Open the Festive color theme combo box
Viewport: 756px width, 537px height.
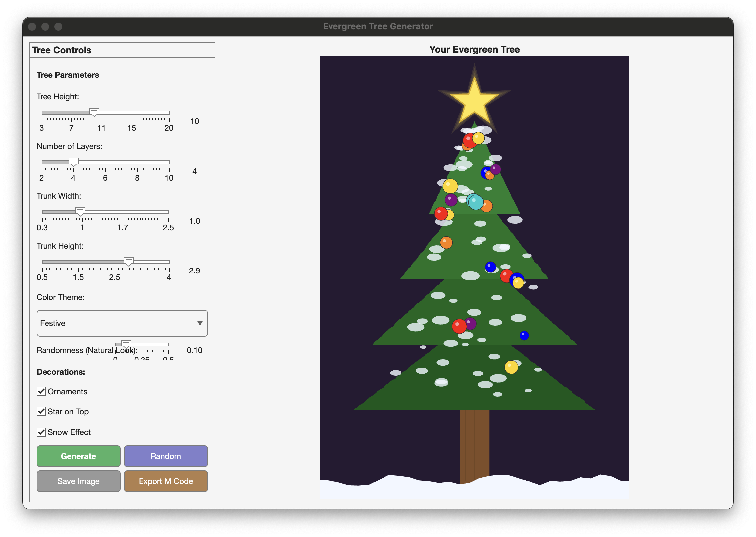[122, 323]
